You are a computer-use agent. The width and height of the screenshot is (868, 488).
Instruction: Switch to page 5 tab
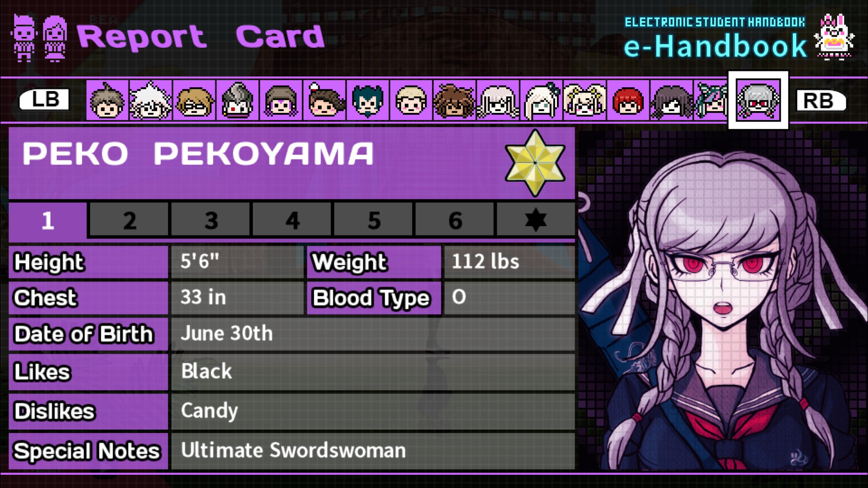(373, 220)
